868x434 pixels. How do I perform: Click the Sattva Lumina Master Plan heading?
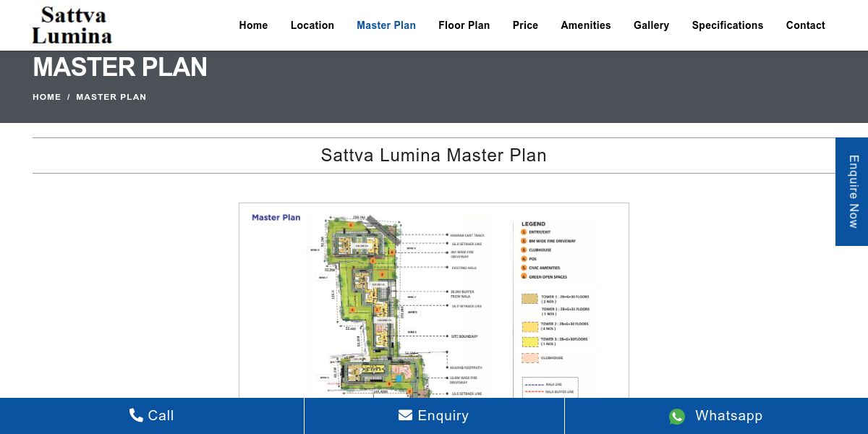point(434,156)
